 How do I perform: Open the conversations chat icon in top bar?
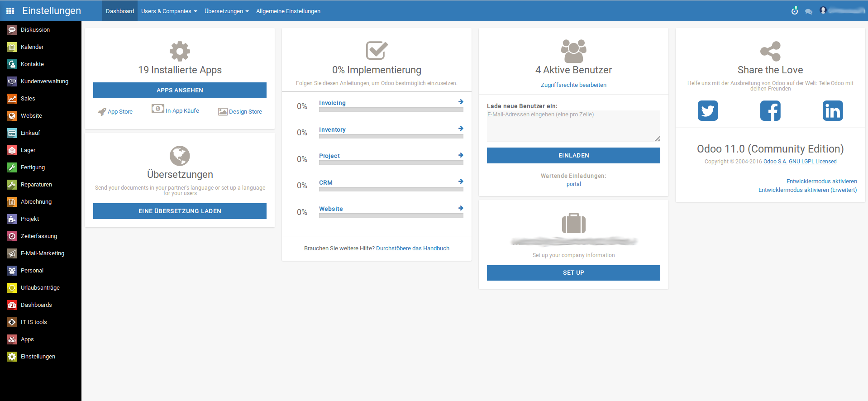click(x=809, y=11)
